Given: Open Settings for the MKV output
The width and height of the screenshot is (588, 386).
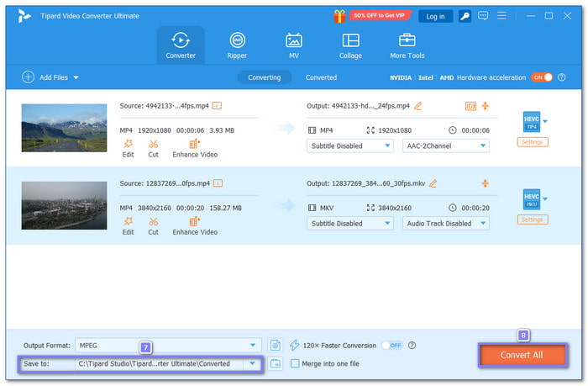Looking at the screenshot, I should pyautogui.click(x=532, y=219).
